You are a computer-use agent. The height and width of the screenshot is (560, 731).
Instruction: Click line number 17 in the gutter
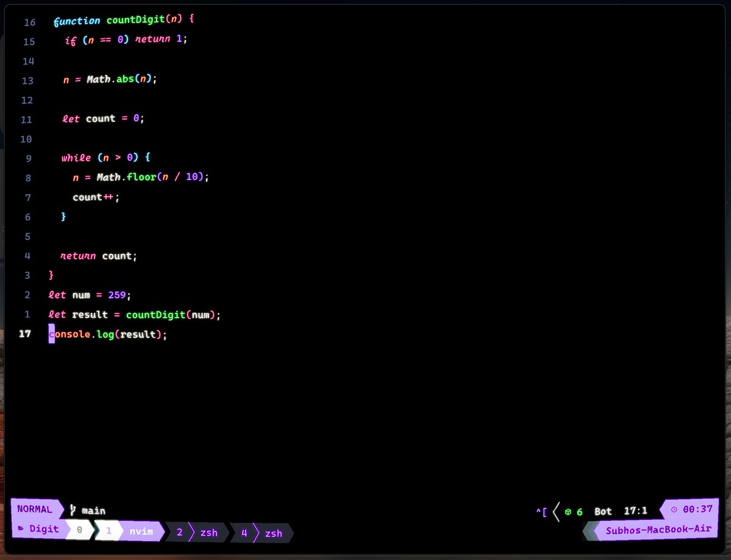click(x=25, y=334)
